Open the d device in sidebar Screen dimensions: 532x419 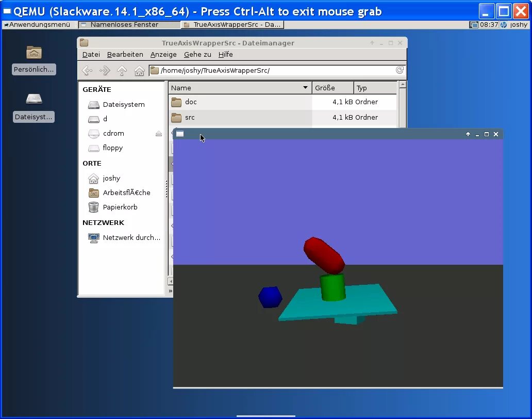pos(105,119)
